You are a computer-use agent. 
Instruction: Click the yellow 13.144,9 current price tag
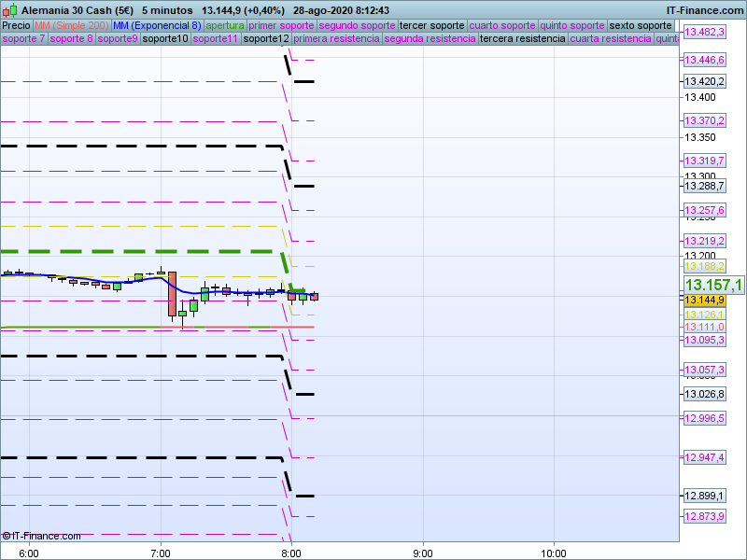(705, 300)
